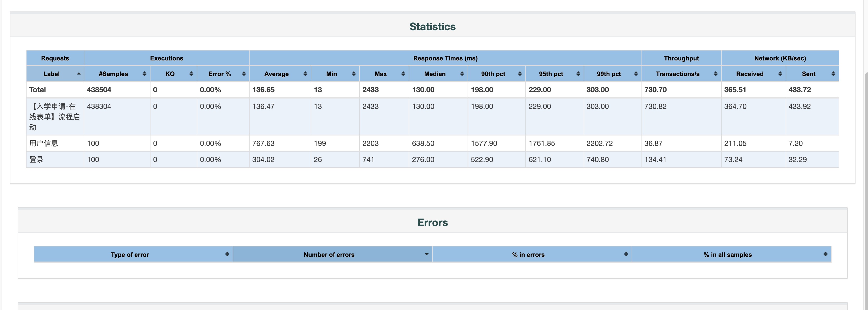The height and width of the screenshot is (310, 868).
Task: Click the sort arrow icon beside Transactions/s
Action: pos(715,74)
